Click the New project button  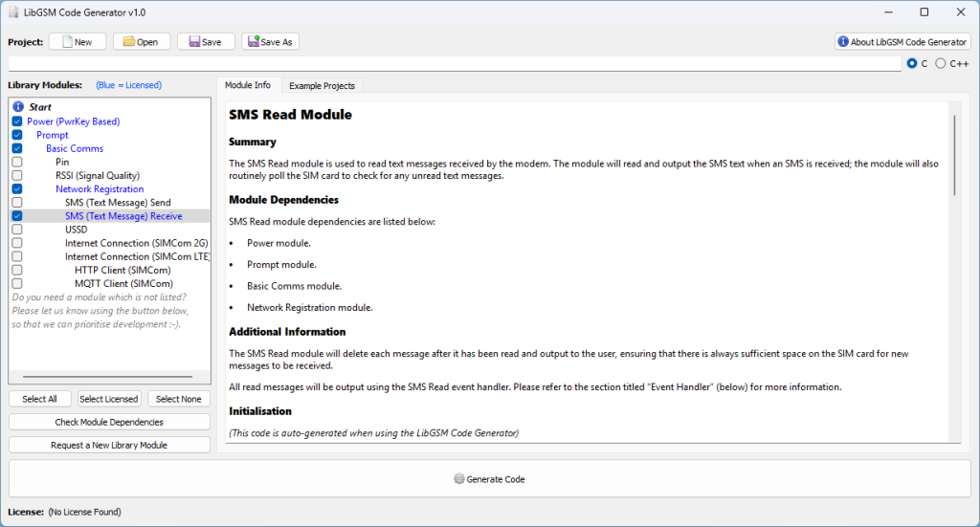[78, 42]
